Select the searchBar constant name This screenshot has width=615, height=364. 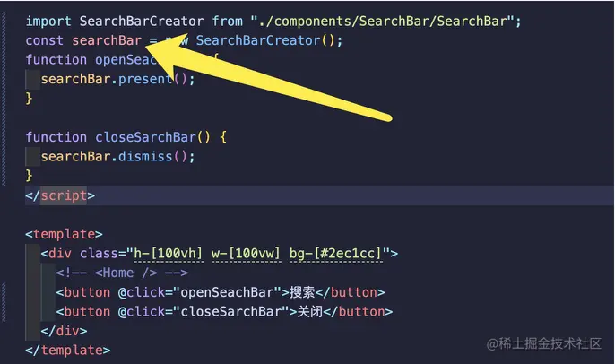click(x=107, y=40)
